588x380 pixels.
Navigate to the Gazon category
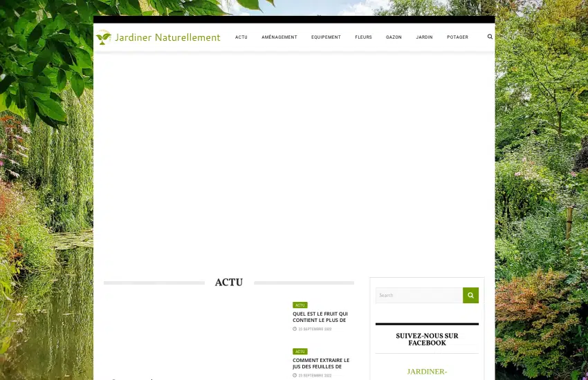[394, 37]
